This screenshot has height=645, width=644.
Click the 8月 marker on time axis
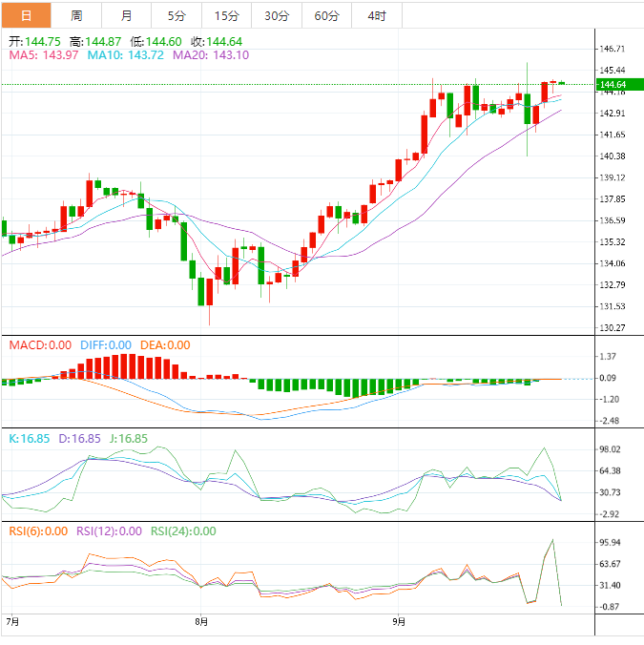[200, 622]
